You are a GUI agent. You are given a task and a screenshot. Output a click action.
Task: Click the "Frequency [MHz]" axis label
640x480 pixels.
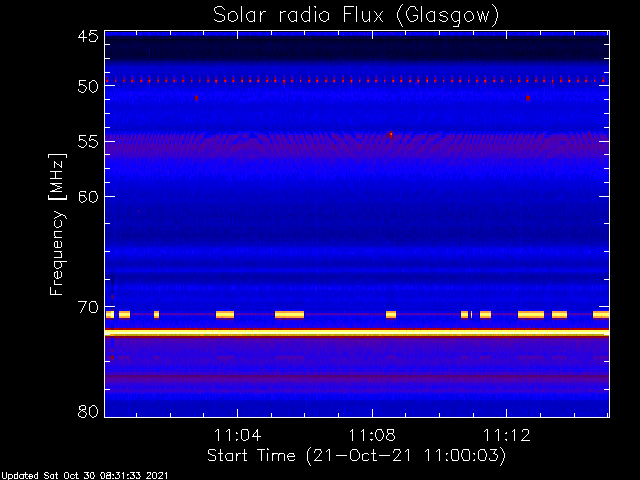(x=57, y=224)
